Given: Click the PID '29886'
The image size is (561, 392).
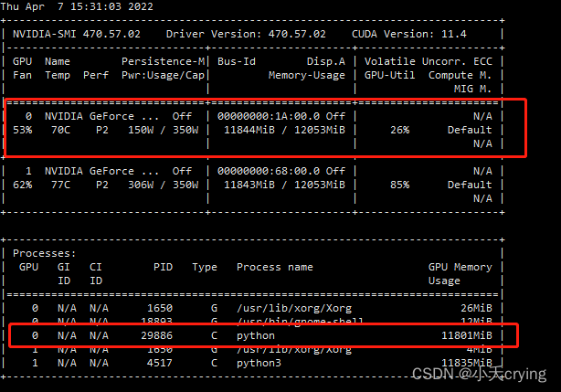Looking at the screenshot, I should (x=156, y=335).
